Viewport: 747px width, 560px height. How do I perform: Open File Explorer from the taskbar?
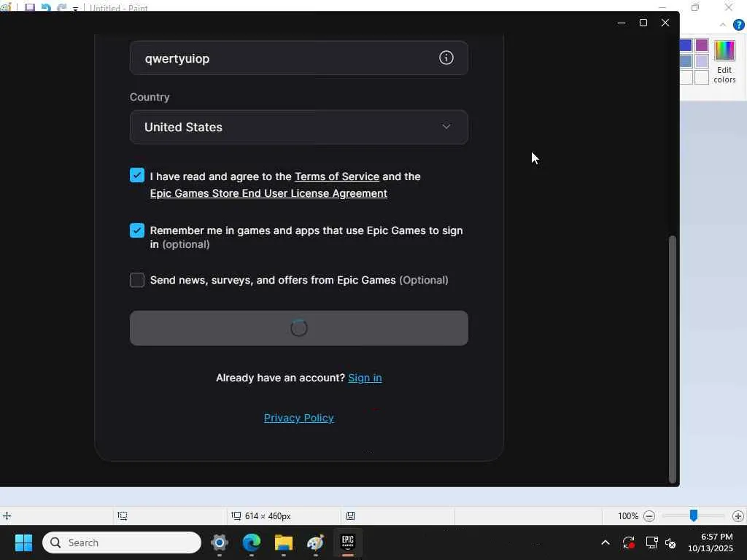click(x=284, y=542)
